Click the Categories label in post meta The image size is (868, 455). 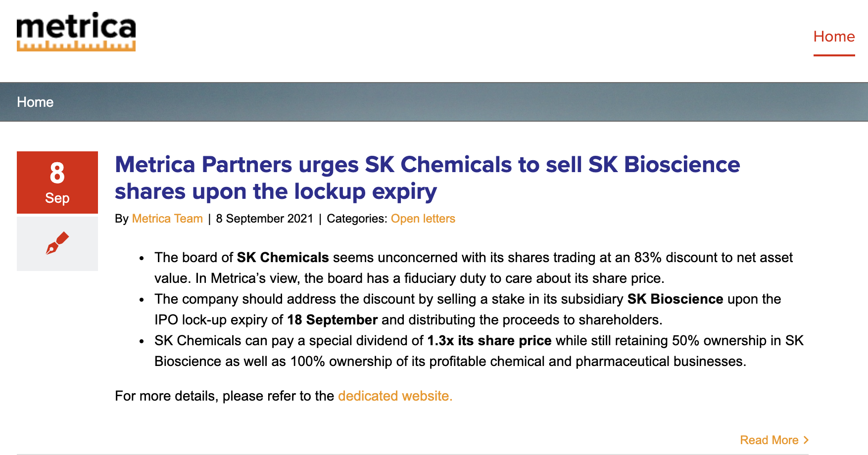click(357, 219)
